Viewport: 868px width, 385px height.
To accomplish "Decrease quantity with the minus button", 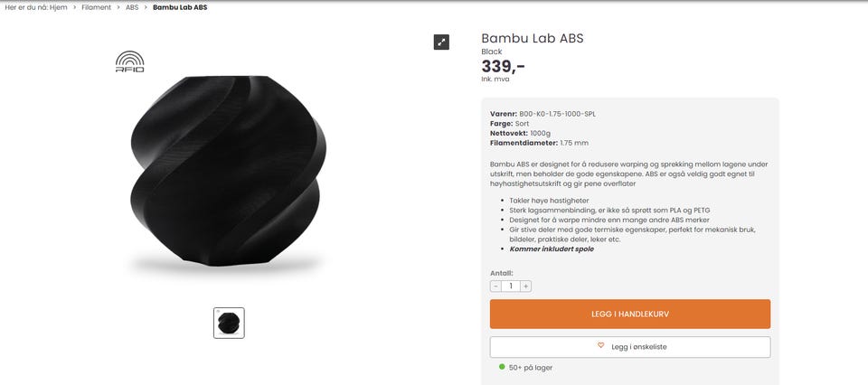I will coord(495,286).
